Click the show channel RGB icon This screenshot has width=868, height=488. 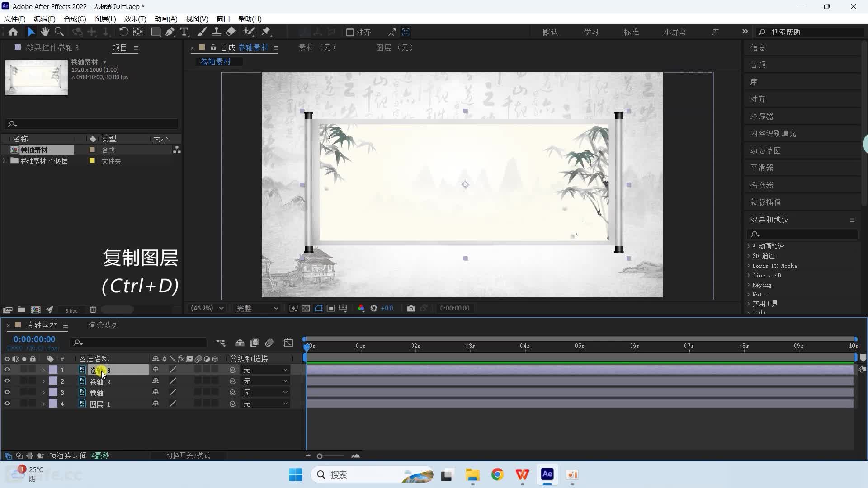(361, 308)
